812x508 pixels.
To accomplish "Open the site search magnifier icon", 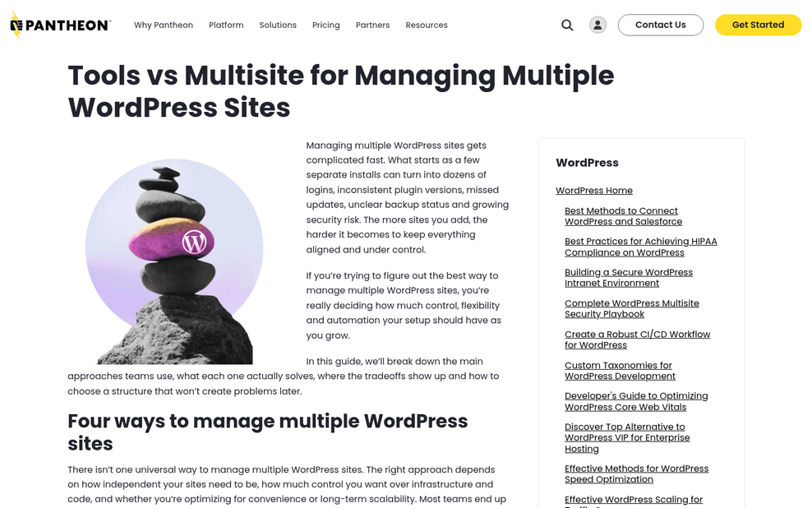I will 567,25.
